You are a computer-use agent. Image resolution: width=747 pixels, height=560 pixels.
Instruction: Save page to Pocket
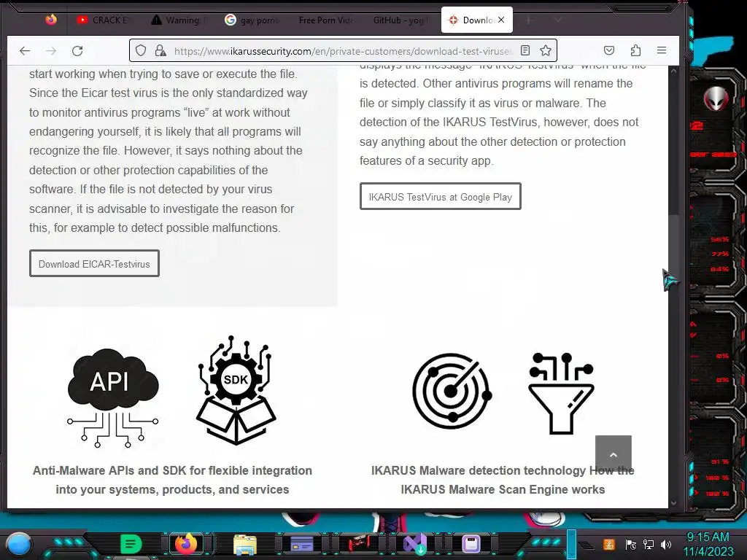click(609, 50)
